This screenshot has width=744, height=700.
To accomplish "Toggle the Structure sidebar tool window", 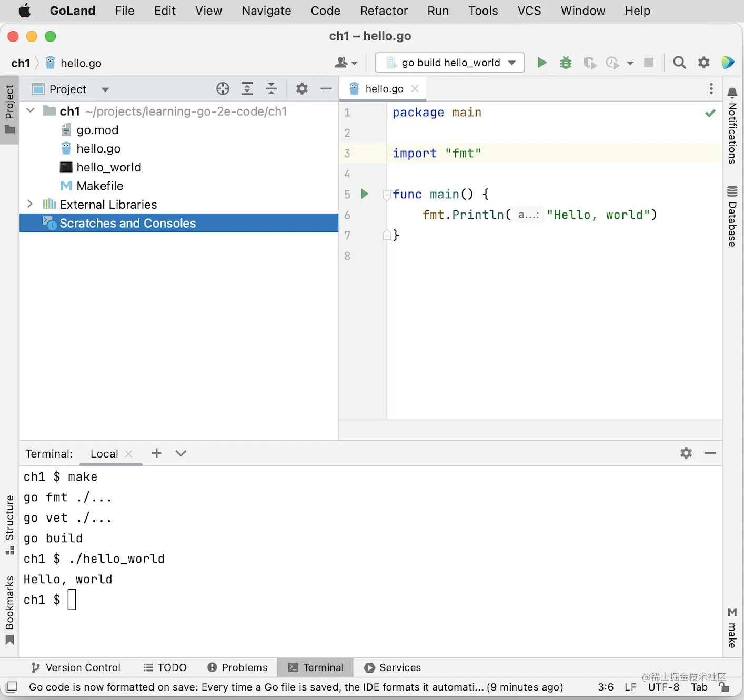I will [9, 525].
